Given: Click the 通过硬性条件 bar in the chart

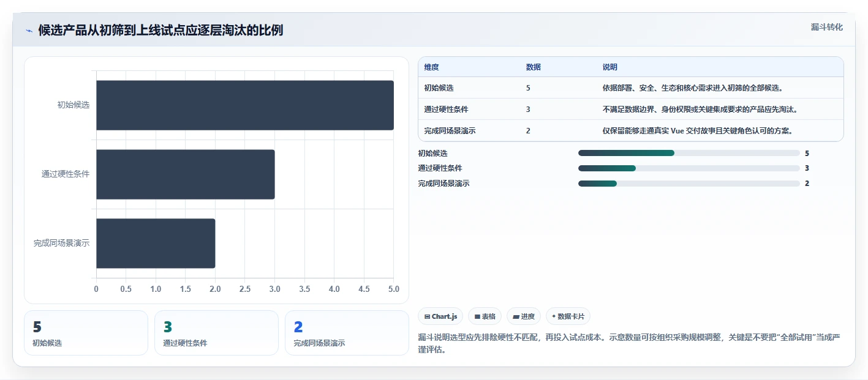Looking at the screenshot, I should tap(186, 174).
